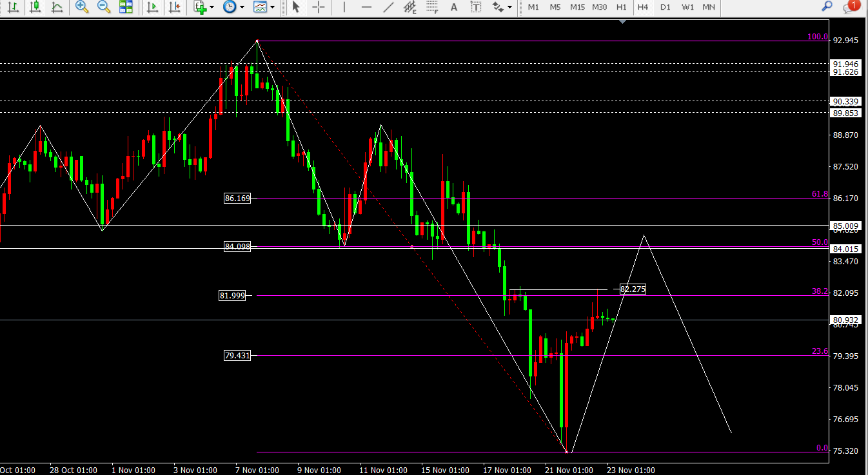The image size is (868, 475).
Task: Tile chart windows
Action: [x=126, y=7]
